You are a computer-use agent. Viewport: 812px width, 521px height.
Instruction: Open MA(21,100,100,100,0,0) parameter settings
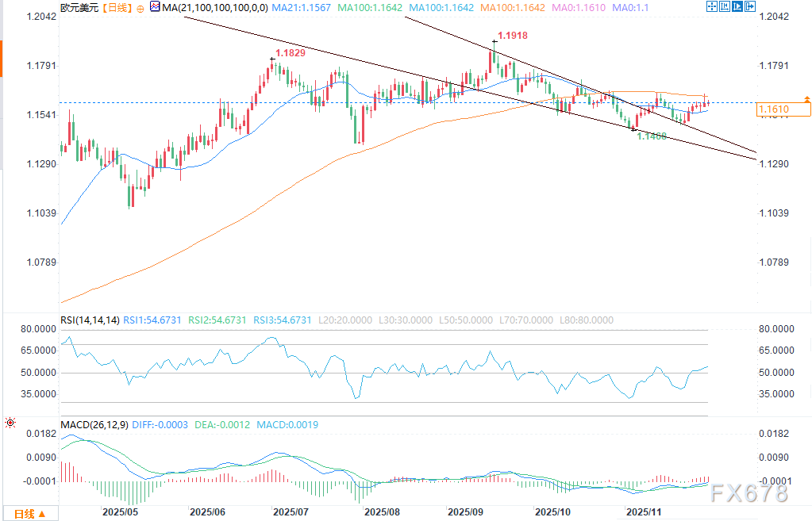click(211, 8)
